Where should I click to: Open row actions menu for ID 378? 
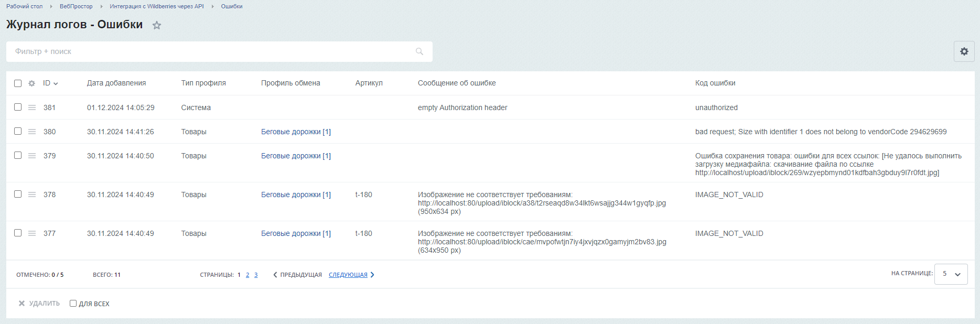point(32,195)
